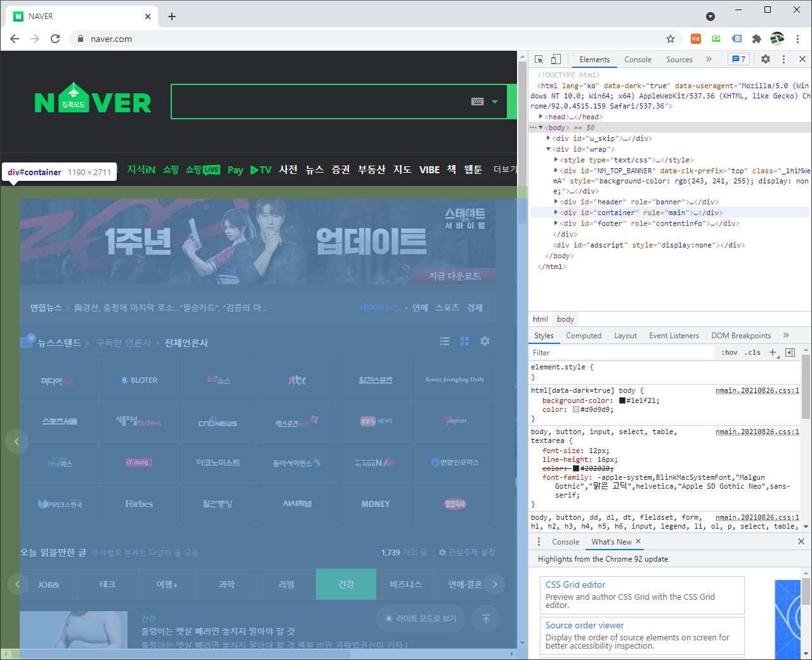Open the 7 issues counter badge
This screenshot has height=660, width=812.
pyautogui.click(x=738, y=59)
